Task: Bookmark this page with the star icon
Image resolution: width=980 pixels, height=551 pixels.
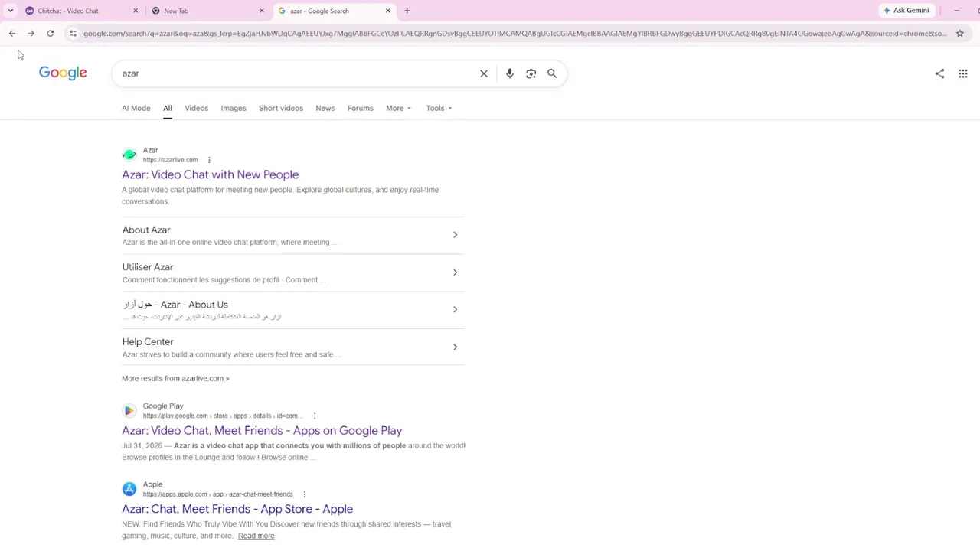Action: coord(960,34)
